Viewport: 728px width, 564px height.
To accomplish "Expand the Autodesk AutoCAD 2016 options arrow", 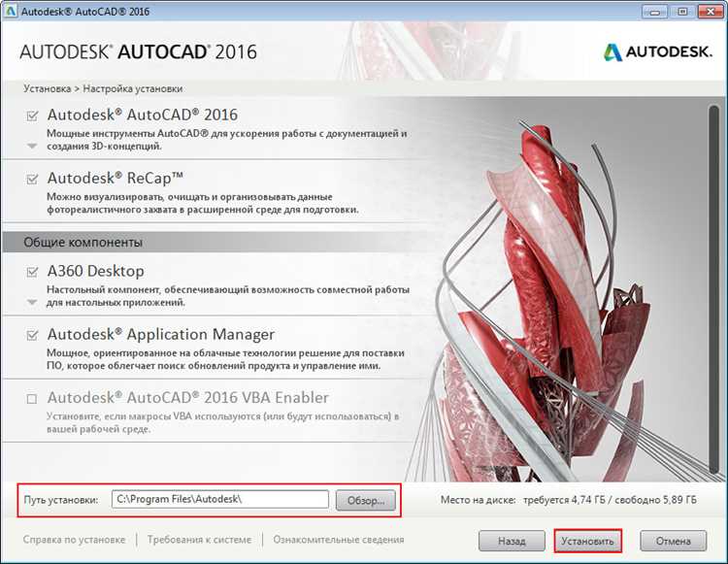I will point(32,147).
